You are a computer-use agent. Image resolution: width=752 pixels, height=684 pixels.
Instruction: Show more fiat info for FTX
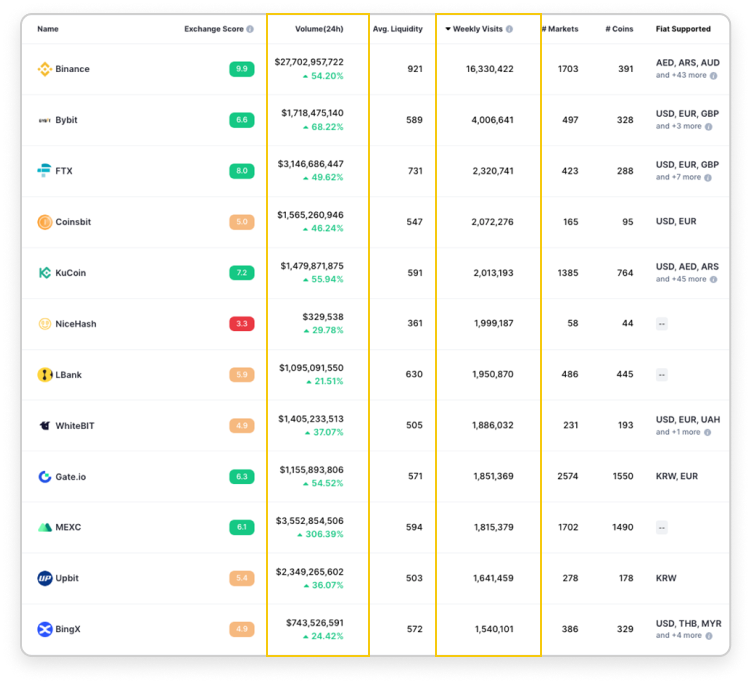click(x=708, y=178)
